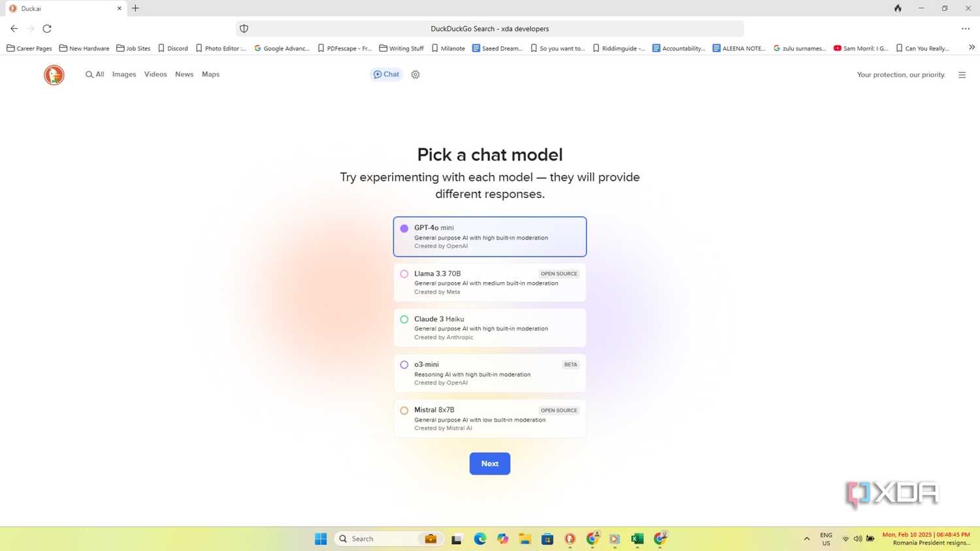Select the Claude 3 Haiku radio button

[x=404, y=319]
